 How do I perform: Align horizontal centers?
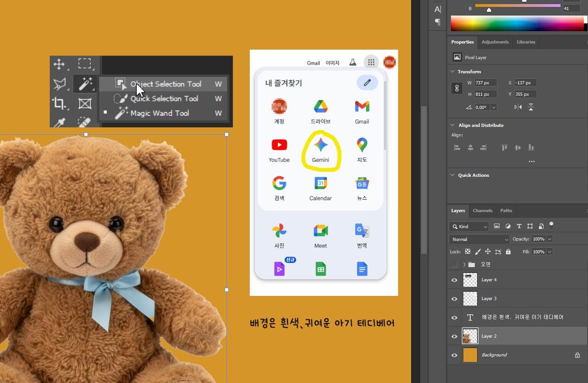(470, 148)
